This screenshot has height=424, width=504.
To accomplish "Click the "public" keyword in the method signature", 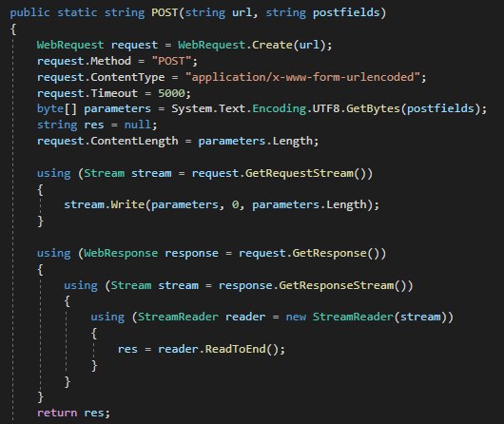I will point(29,13).
